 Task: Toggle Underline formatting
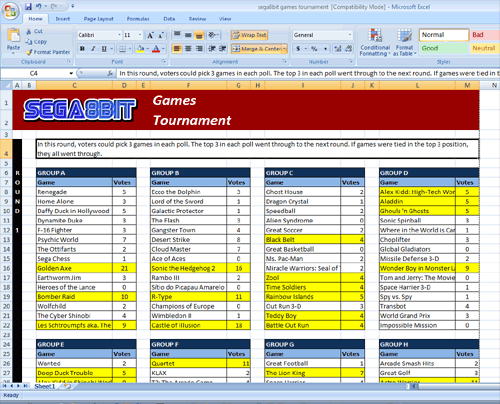point(104,49)
